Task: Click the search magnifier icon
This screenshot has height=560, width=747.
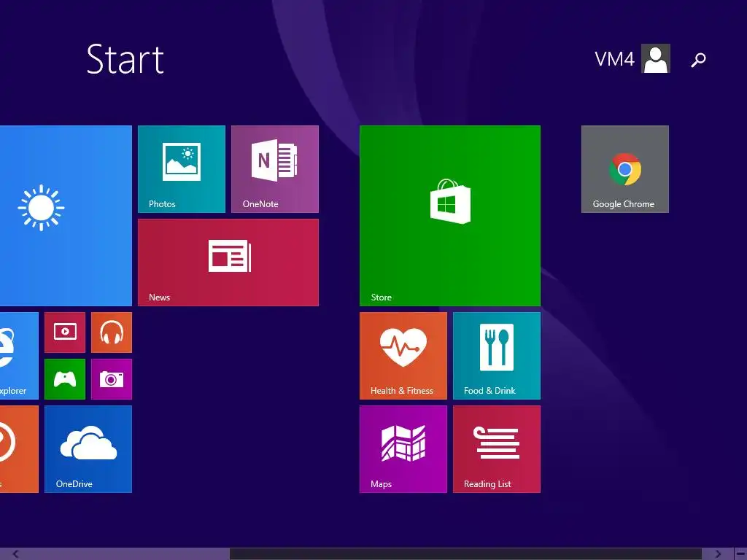Action: coord(698,60)
